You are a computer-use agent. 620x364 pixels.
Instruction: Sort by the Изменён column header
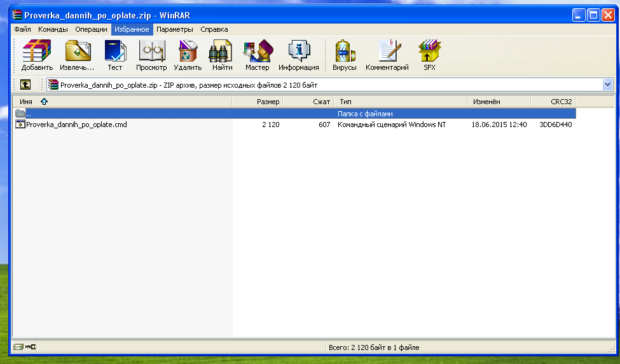click(x=499, y=102)
